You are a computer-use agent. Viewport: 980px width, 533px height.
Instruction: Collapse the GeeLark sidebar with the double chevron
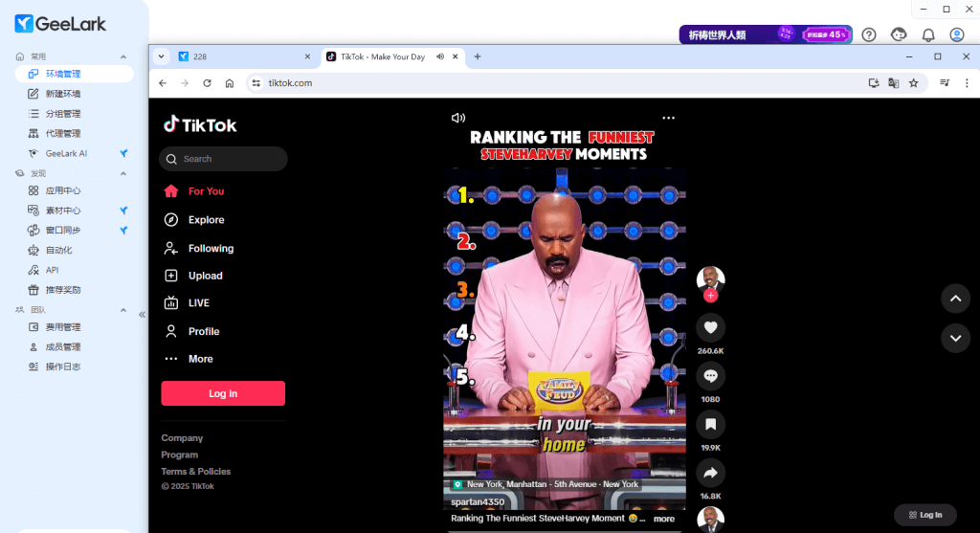142,314
